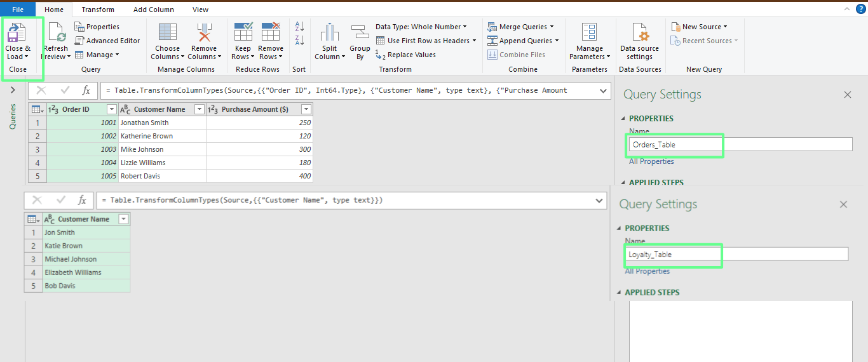
Task: Select the Katherine Brown cell
Action: [162, 136]
